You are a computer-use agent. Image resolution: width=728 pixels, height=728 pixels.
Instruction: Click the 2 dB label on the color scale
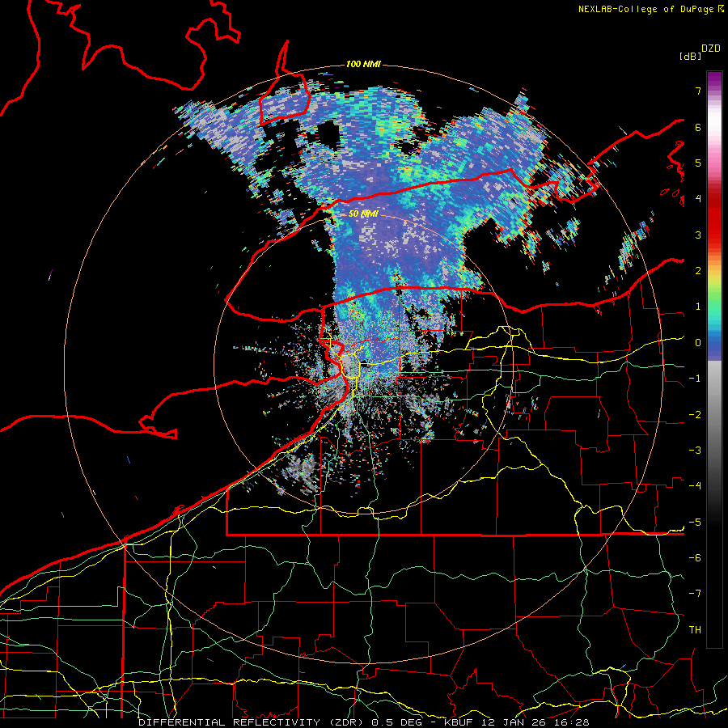[x=698, y=271]
